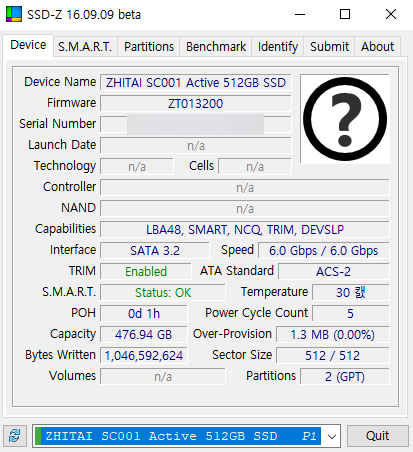The width and height of the screenshot is (413, 452).
Task: Click the refresh device list icon
Action: click(15, 436)
